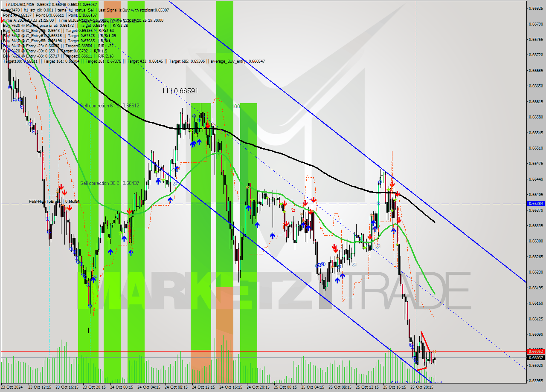The height and width of the screenshot is (392, 546).
Task: Click the 0.66335 price axis label
Action: (536, 225)
